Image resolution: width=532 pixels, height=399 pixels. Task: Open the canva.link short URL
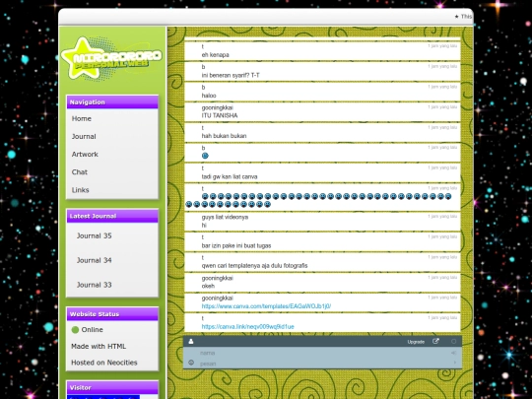247,327
